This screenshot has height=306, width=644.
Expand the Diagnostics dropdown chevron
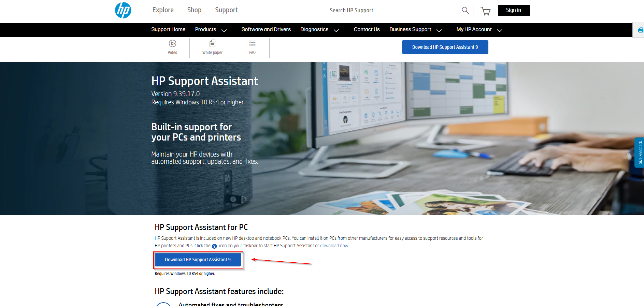click(x=336, y=30)
